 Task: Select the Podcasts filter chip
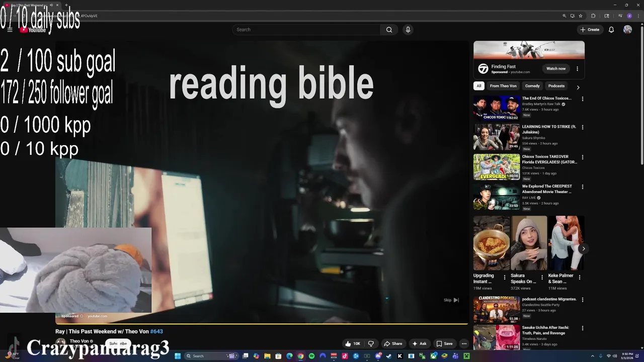[556, 86]
